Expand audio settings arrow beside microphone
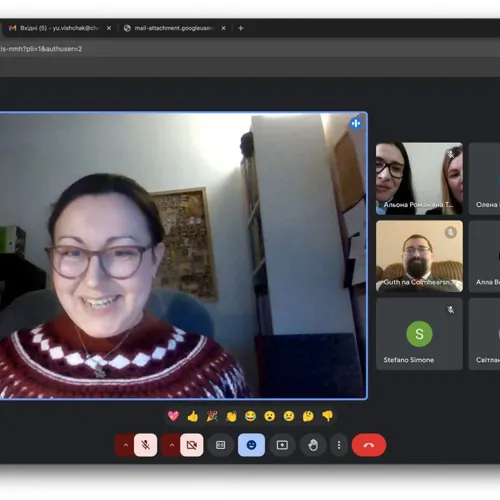This screenshot has width=500, height=500. (125, 445)
